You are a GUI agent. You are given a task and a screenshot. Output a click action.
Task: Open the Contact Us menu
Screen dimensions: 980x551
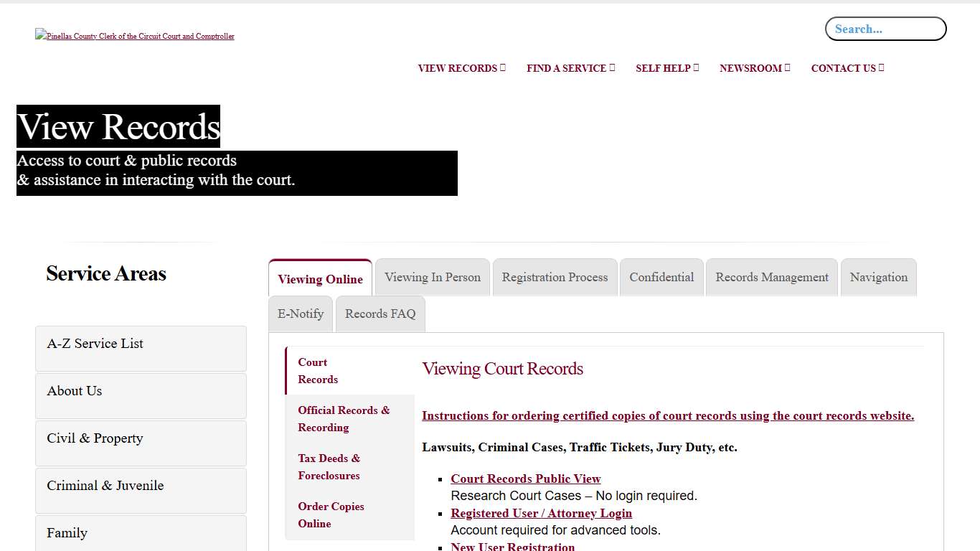pyautogui.click(x=847, y=68)
